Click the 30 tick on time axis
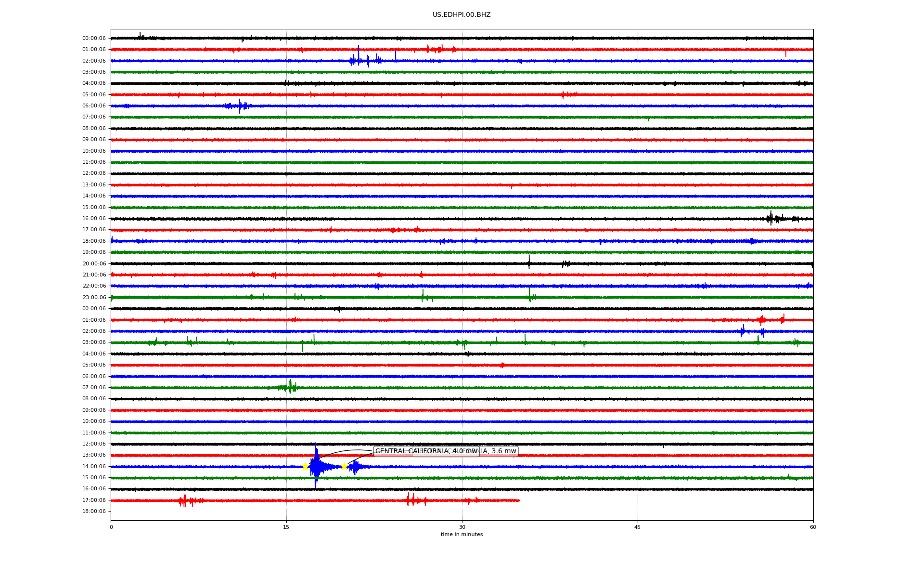This screenshot has width=924, height=578. click(462, 527)
